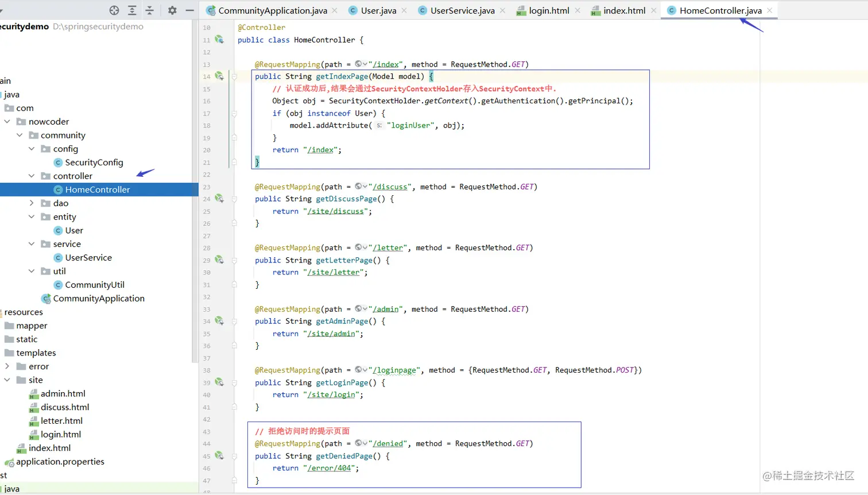Open project panel settings gear
The width and height of the screenshot is (868, 495).
[x=172, y=10]
